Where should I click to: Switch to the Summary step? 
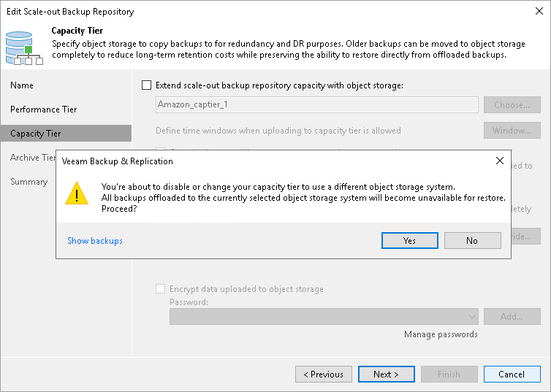point(28,182)
